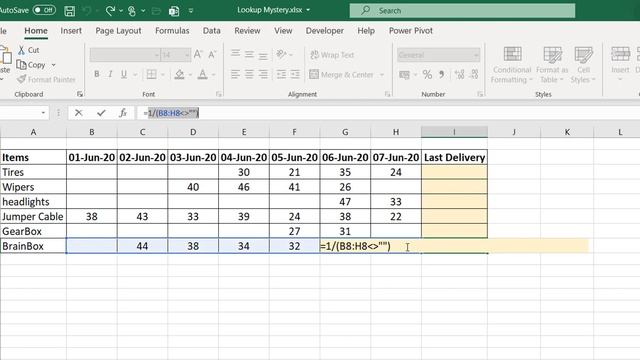Viewport: 640px width, 360px height.
Task: Open the Font dialog launcher
Action: tap(219, 94)
